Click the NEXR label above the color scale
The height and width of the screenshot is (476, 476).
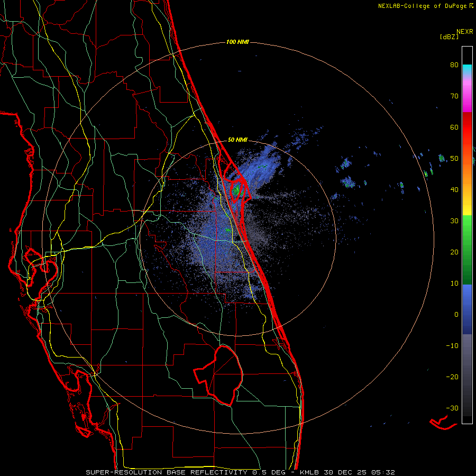(465, 32)
